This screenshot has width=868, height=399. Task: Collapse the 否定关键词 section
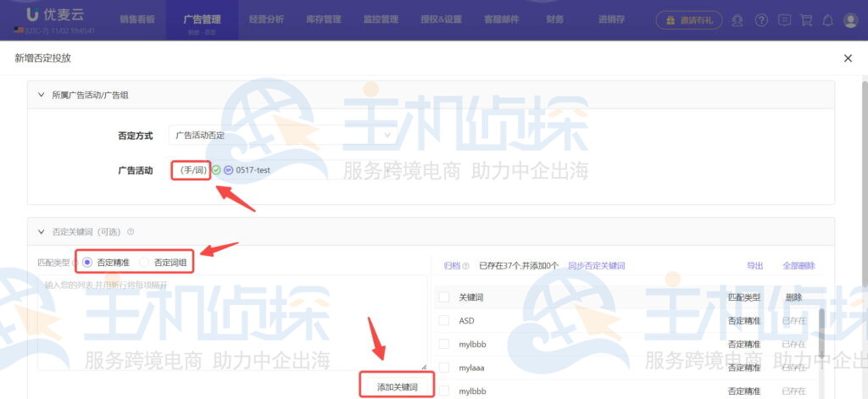(42, 231)
